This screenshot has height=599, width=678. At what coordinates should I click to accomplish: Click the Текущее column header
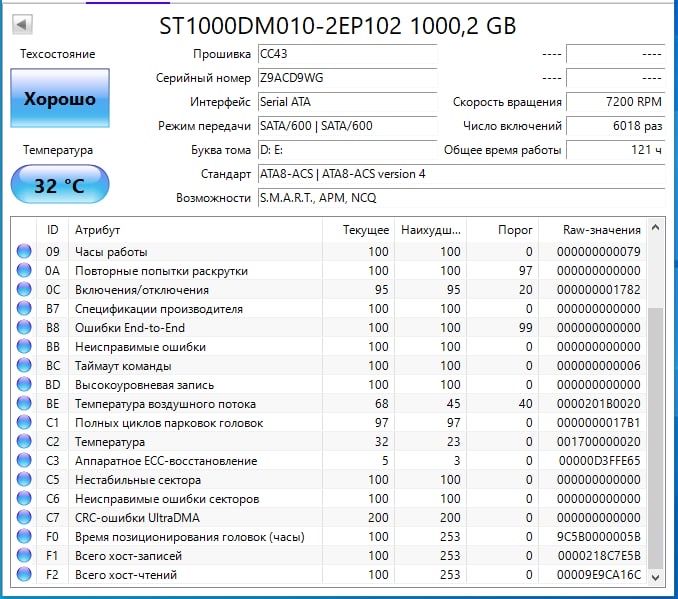[x=358, y=230]
